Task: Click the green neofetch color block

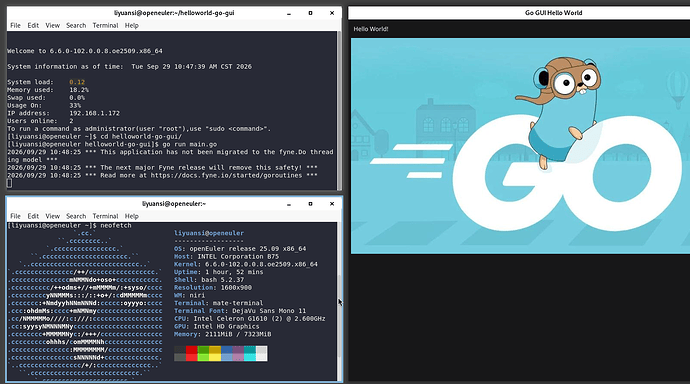Action: tap(203, 353)
